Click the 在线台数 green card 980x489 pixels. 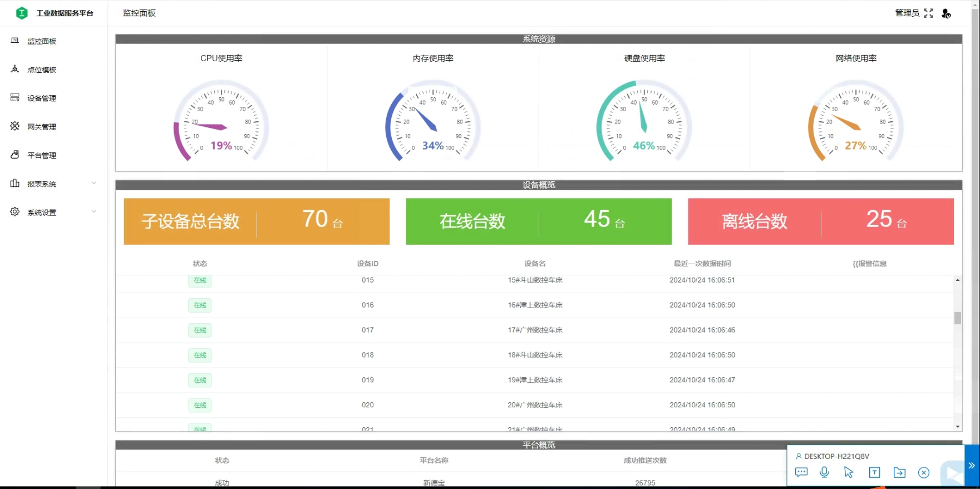pyautogui.click(x=539, y=221)
